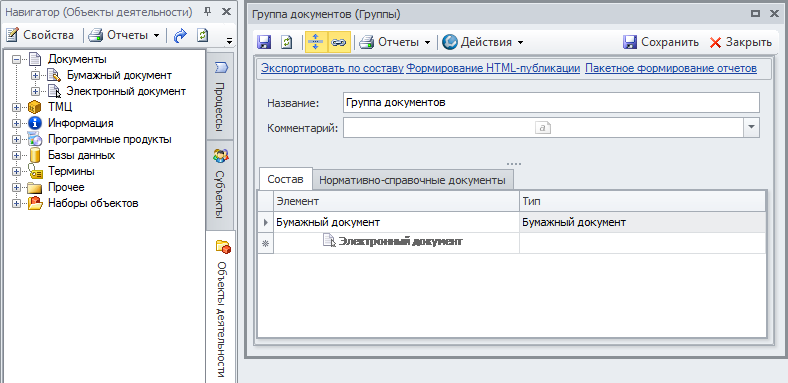Open Пакетное формирование отчетов link
Viewport: 788px width, 383px height.
click(671, 68)
